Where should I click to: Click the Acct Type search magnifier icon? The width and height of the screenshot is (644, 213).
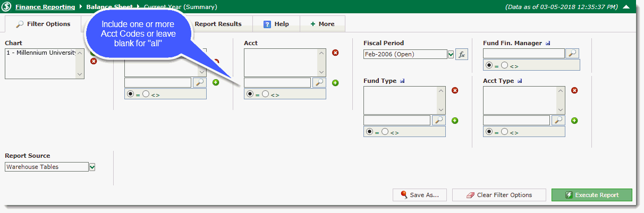pos(558,121)
